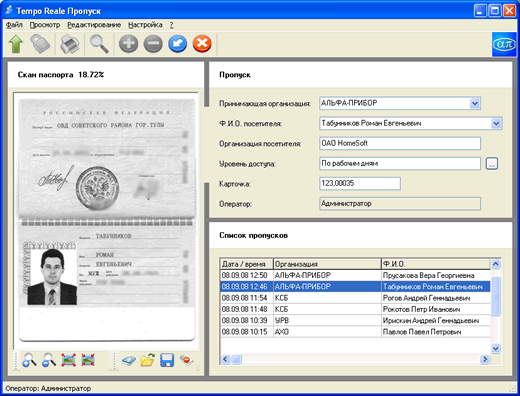Click the first fit-image icon with red corners
This screenshot has width=520, height=396.
point(68,360)
